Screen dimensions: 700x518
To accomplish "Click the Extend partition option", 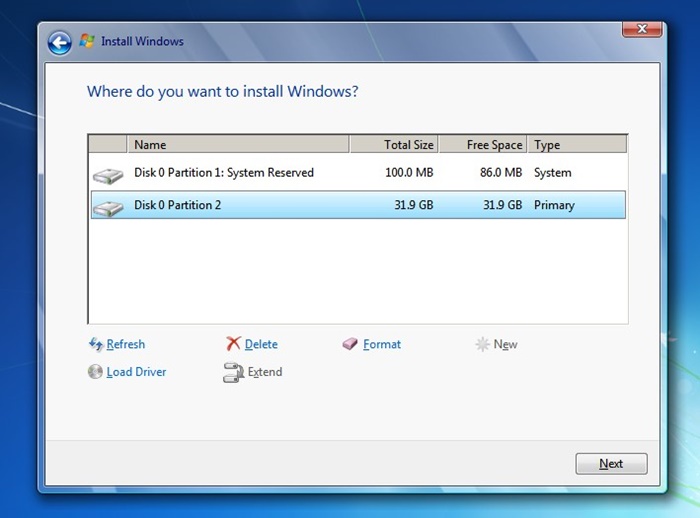I will click(x=265, y=372).
